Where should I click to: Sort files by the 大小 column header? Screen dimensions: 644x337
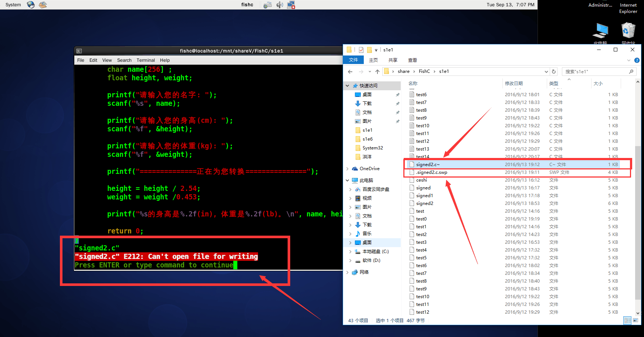pos(598,83)
